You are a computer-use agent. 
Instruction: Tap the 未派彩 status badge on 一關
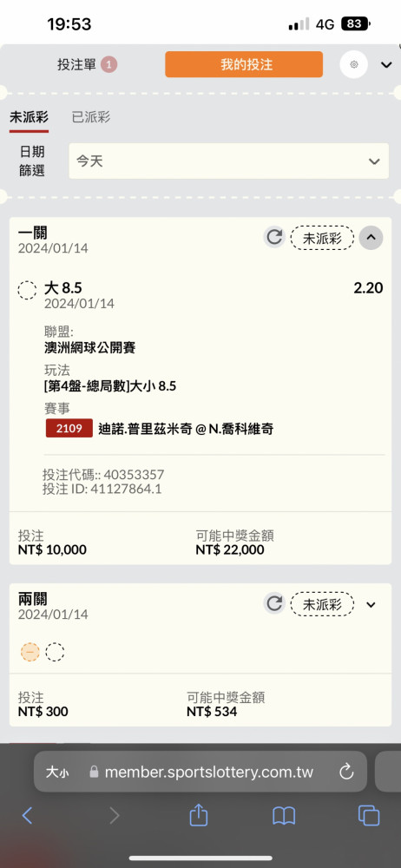(x=322, y=238)
